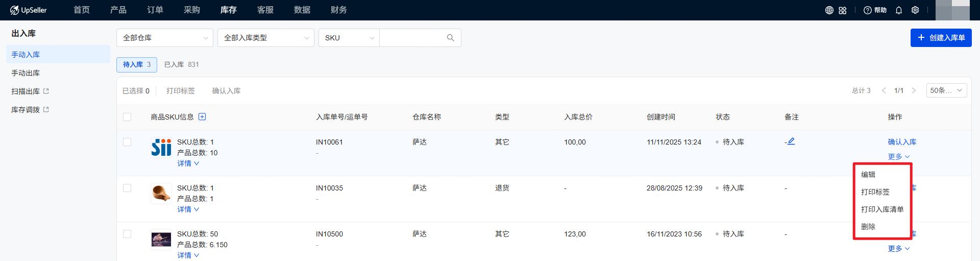Screen dimensions: 980x261
Task: Open the 全部入库类型 dropdown
Action: 265,38
